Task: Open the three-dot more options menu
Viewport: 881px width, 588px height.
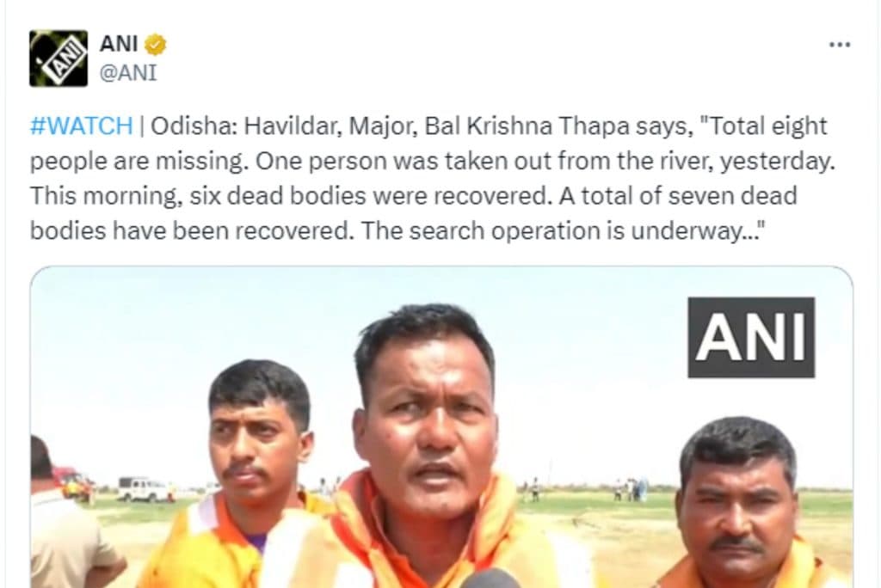Action: 840,45
